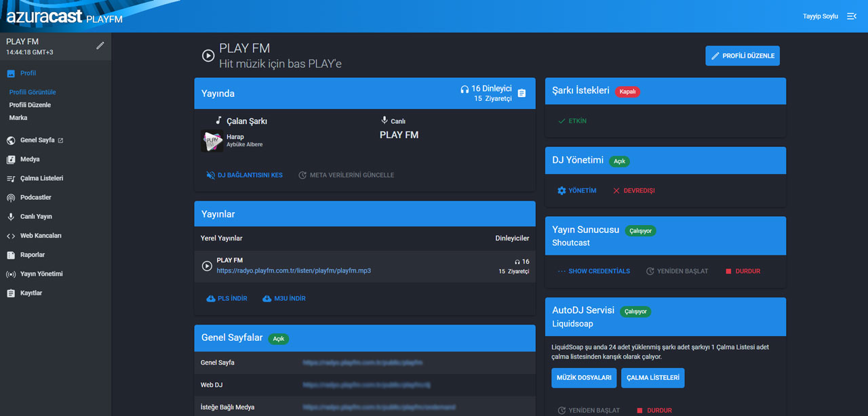Open the Tayyip Soylu user menu
868x416 pixels.
821,16
